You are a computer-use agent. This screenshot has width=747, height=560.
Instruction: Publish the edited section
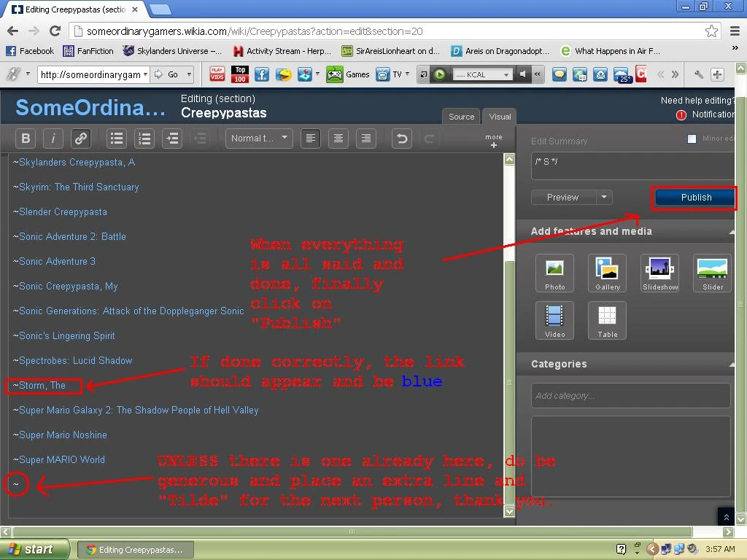tap(695, 198)
